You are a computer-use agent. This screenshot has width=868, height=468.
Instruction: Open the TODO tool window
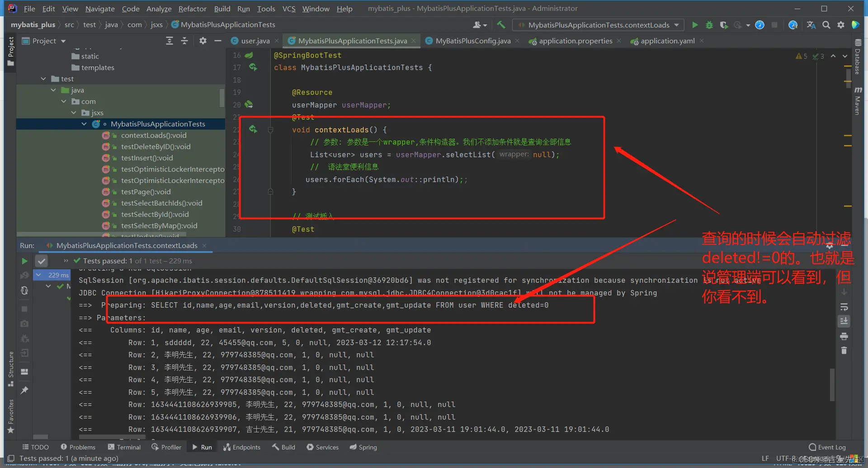point(36,447)
